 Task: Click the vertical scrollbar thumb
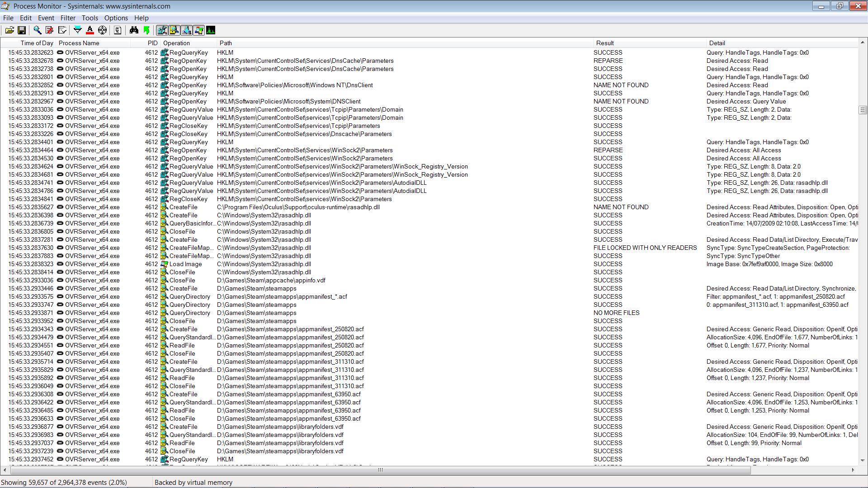(x=863, y=110)
